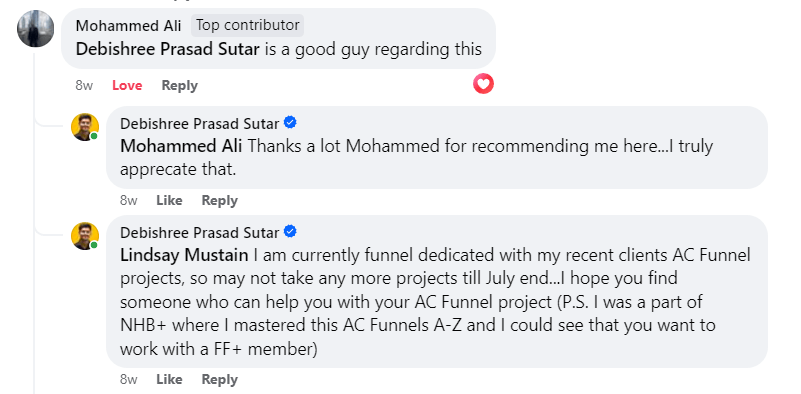801x394 pixels.
Task: Click Debishree's avatar on thanks reply
Action: click(x=84, y=127)
